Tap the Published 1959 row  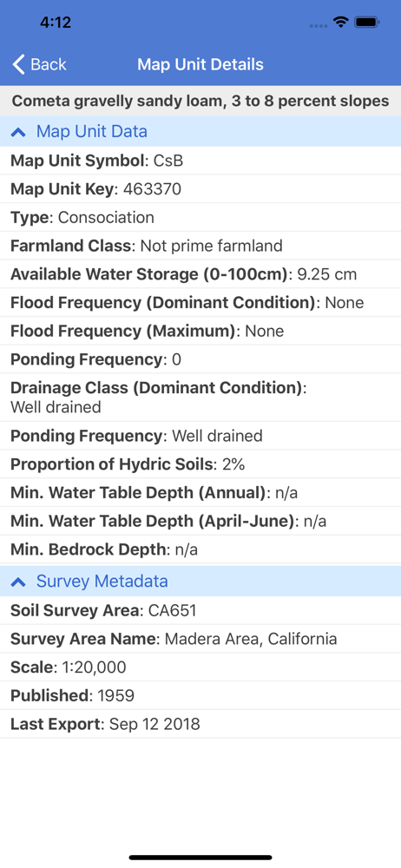pos(200,695)
